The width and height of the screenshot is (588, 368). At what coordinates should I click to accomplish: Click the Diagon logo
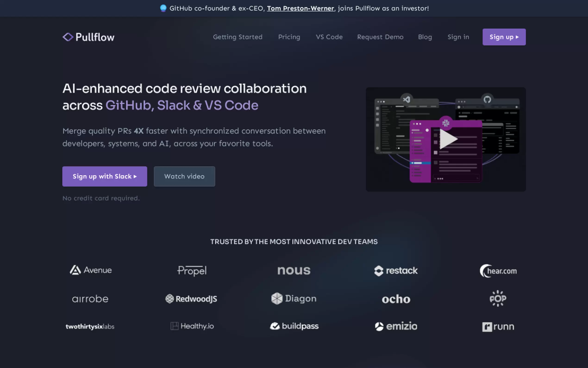[x=294, y=298]
